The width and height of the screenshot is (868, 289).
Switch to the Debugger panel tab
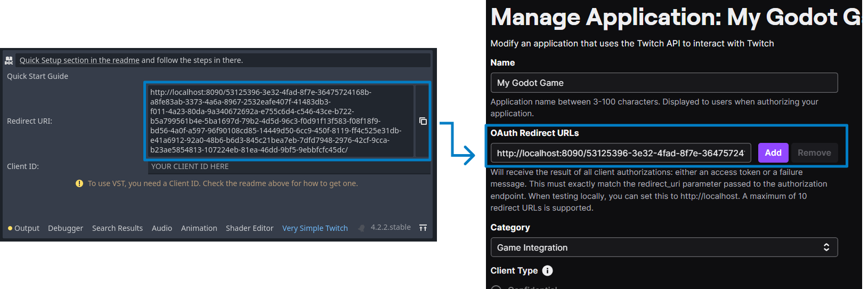[66, 228]
